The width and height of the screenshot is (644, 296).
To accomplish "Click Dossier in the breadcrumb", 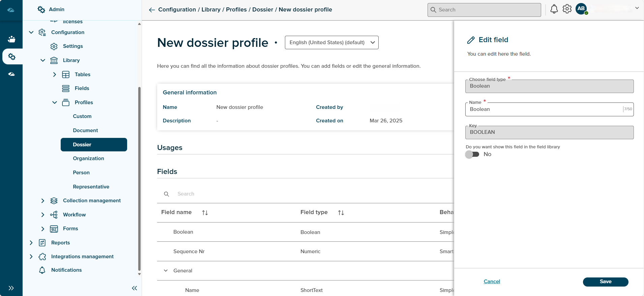I will (x=263, y=9).
